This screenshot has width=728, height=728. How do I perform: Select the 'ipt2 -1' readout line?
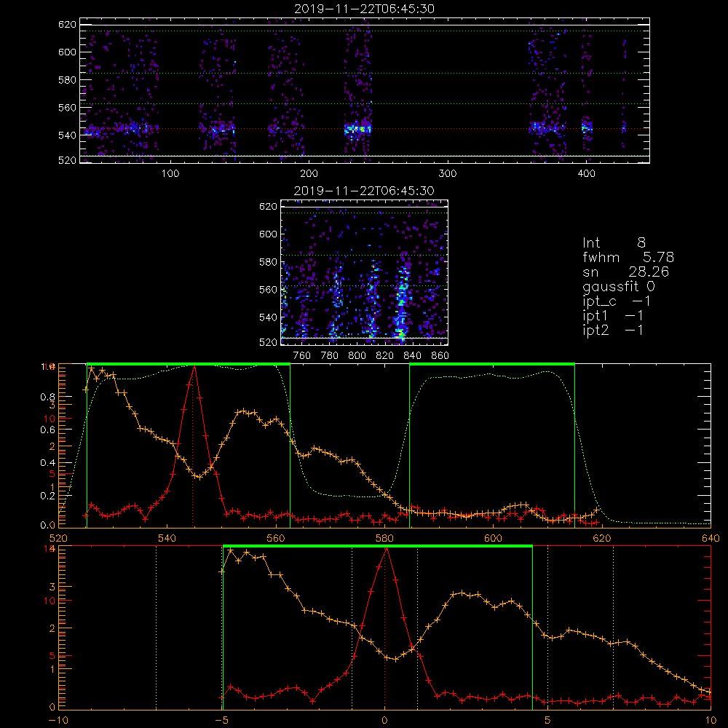pyautogui.click(x=613, y=331)
